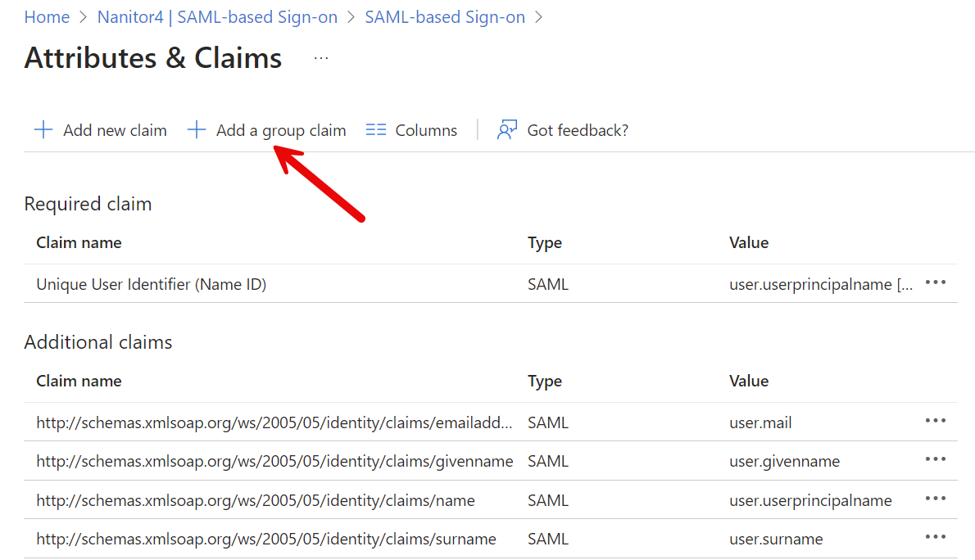
Task: Open context menu for claims/name row
Action: (935, 499)
